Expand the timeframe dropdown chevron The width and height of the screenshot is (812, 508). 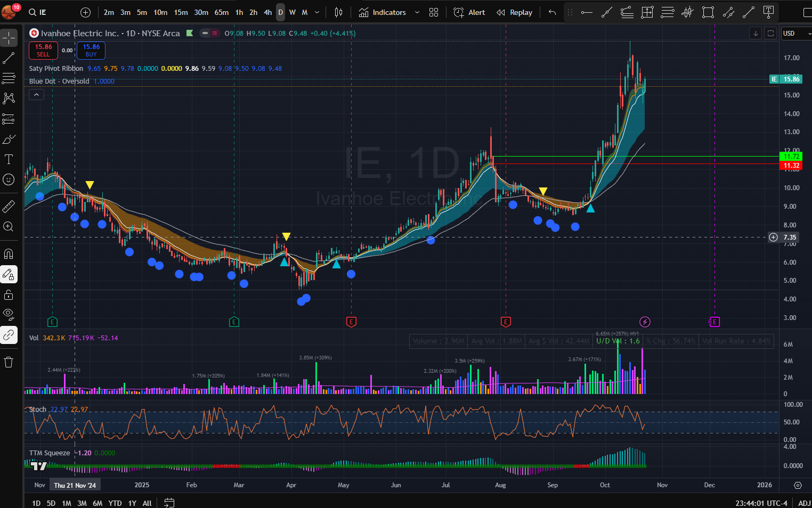317,12
